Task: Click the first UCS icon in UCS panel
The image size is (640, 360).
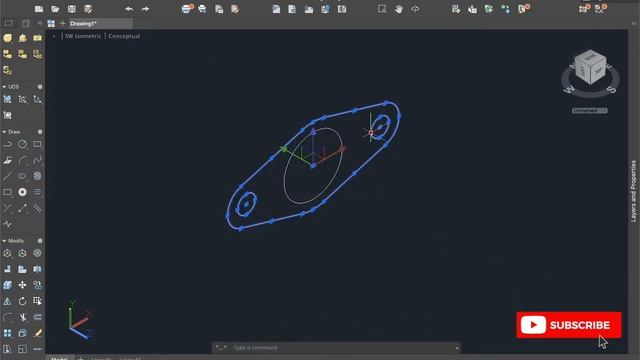Action: point(7,99)
